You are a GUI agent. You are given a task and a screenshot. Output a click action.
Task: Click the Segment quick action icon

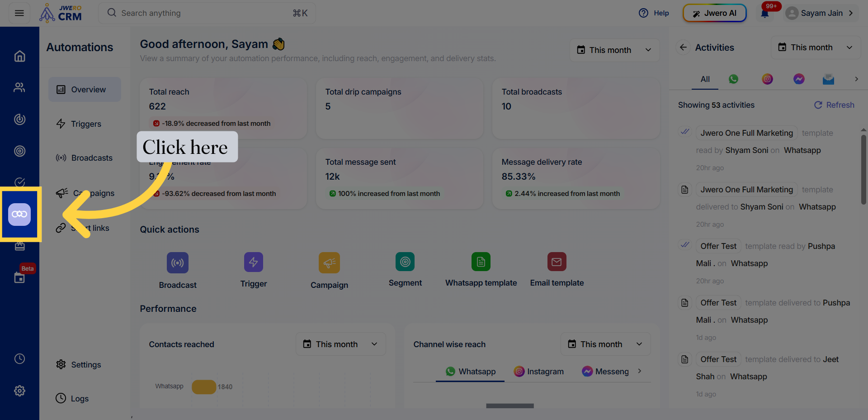405,262
